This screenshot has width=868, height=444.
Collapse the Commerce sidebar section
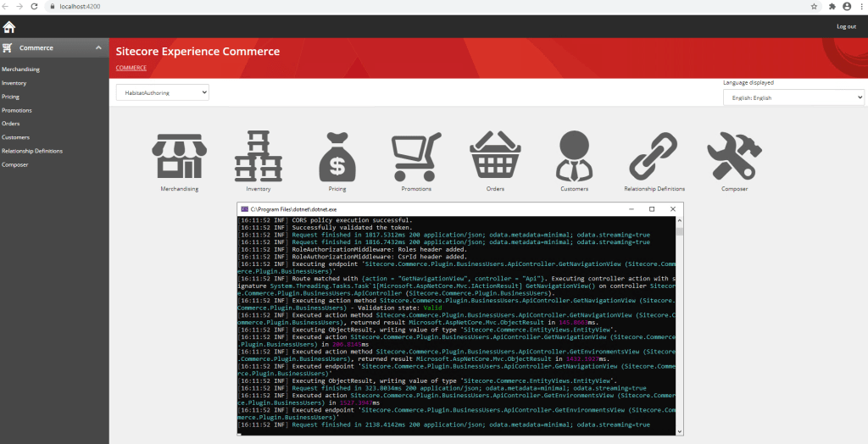(x=98, y=47)
